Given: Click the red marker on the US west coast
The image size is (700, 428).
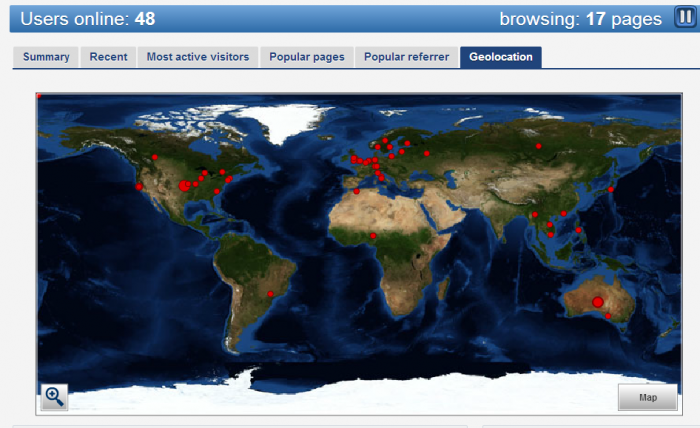Looking at the screenshot, I should click(139, 187).
